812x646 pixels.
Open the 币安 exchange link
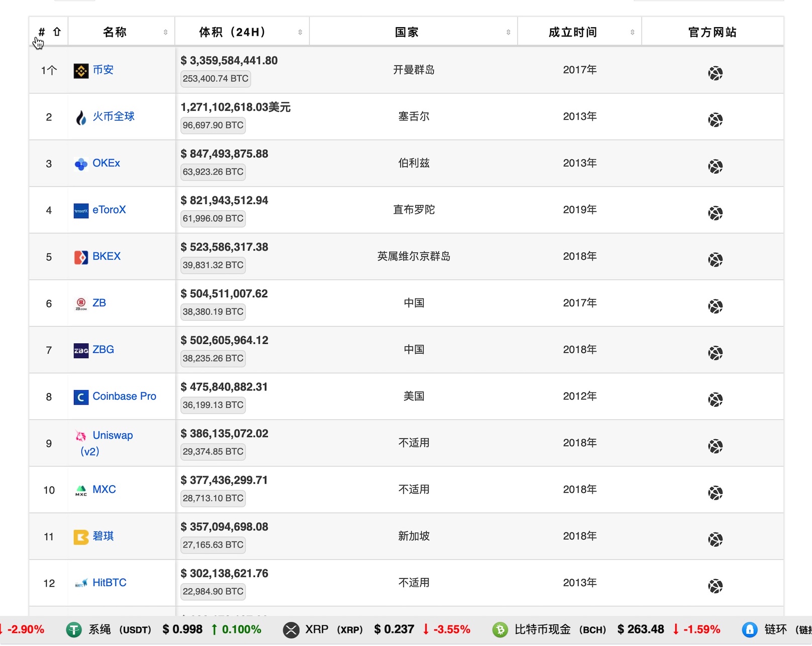coord(103,70)
